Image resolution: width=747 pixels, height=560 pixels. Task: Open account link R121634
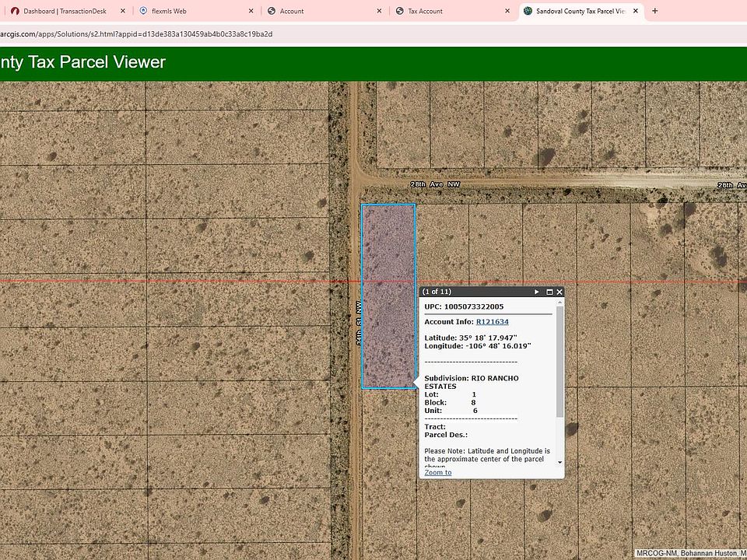click(492, 321)
